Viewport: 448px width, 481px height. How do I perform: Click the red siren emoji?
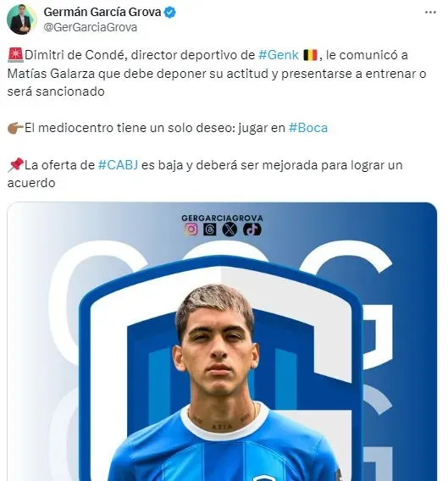[x=15, y=55]
